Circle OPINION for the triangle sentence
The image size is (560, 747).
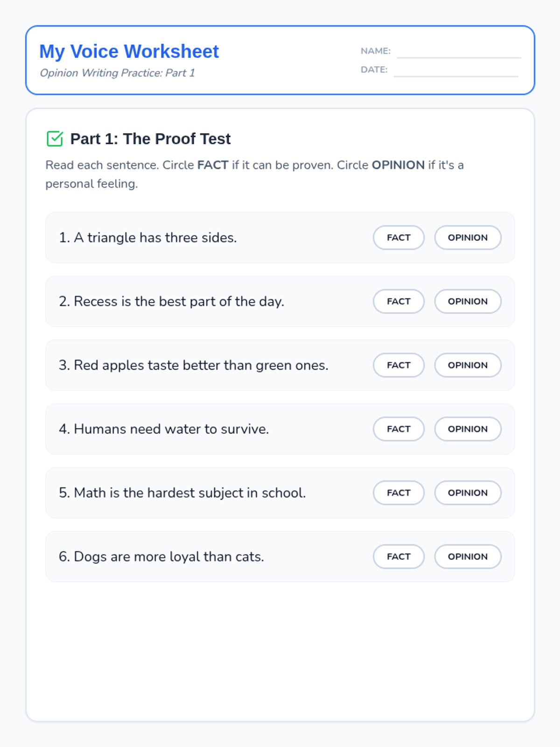tap(468, 238)
